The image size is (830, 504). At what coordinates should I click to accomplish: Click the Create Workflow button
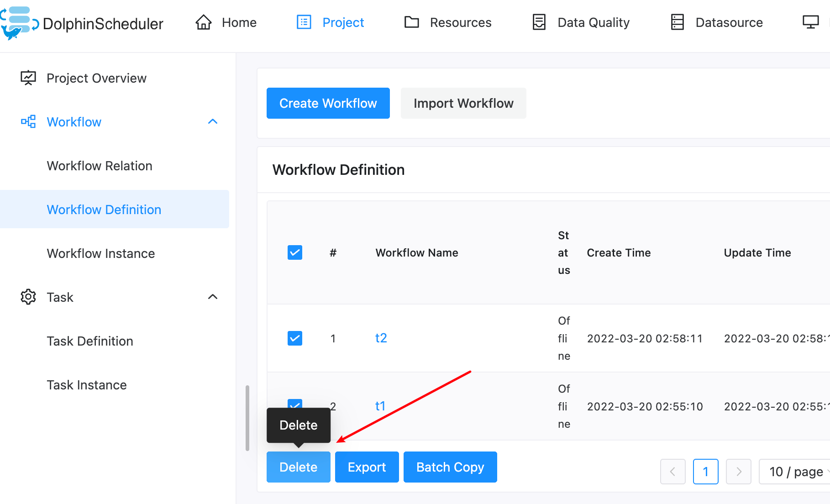pyautogui.click(x=328, y=103)
